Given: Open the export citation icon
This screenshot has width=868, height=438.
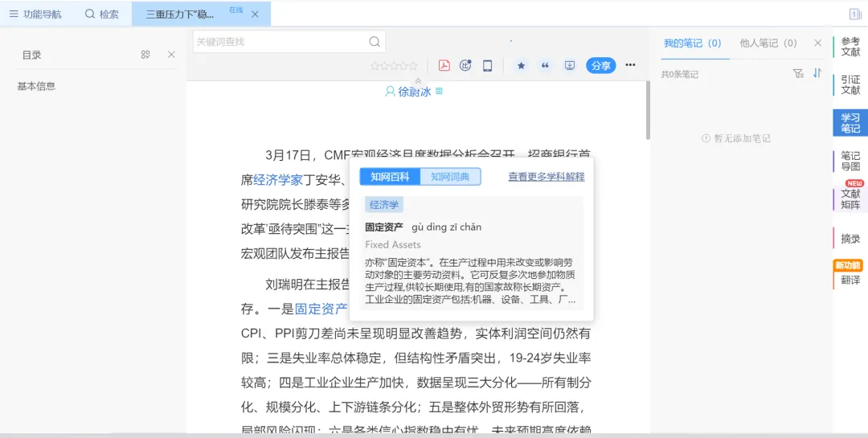Looking at the screenshot, I should pos(465,66).
